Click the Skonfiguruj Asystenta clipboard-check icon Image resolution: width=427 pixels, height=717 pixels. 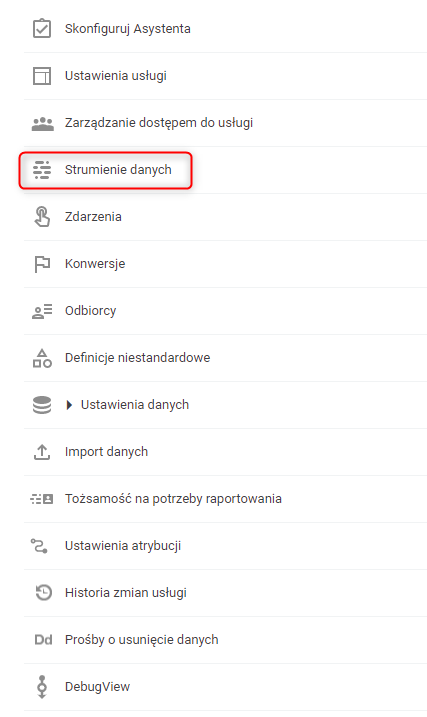[42, 28]
